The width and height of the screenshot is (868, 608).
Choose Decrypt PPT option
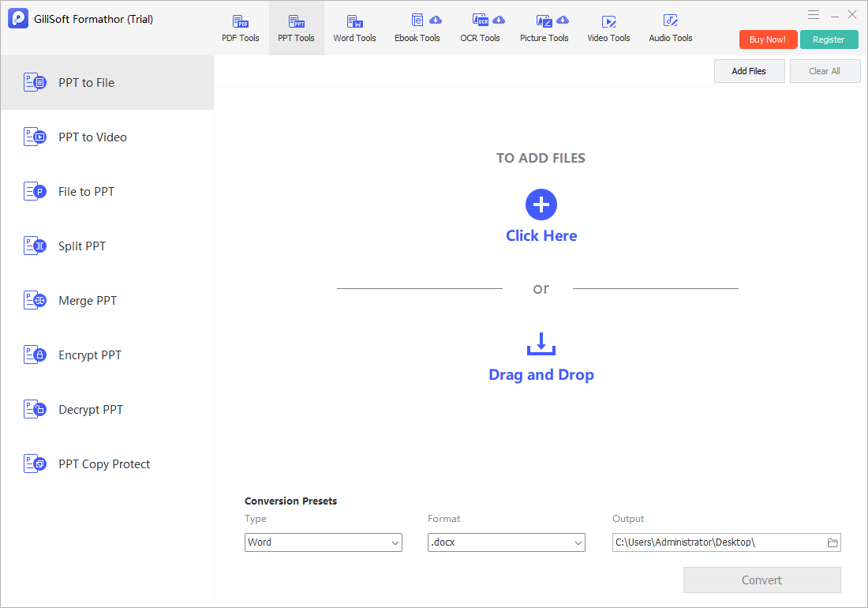click(107, 410)
